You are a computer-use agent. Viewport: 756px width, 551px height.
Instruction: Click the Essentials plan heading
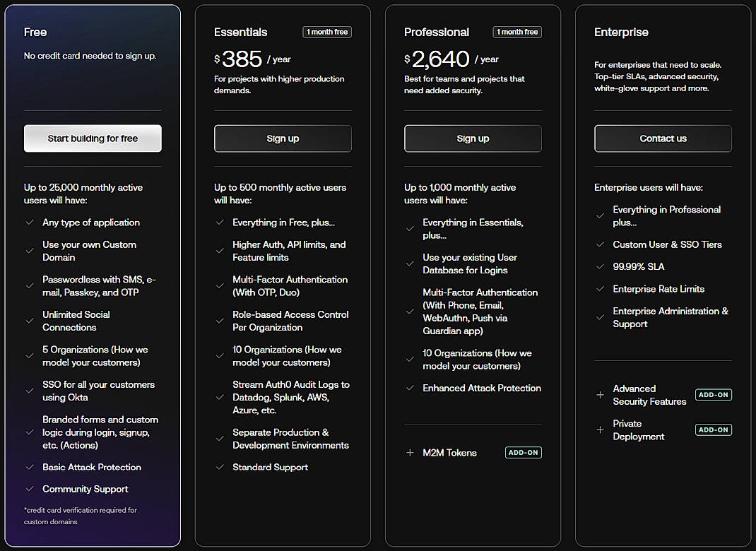(x=241, y=32)
